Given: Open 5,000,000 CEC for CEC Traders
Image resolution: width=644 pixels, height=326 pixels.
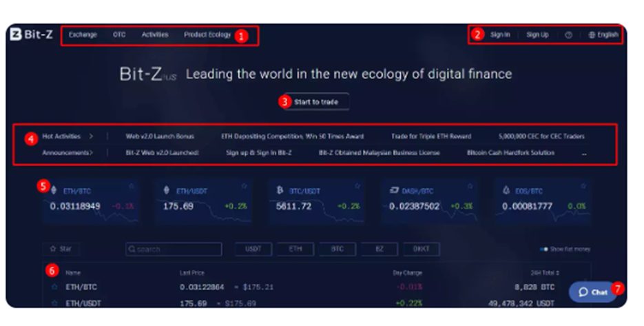Looking at the screenshot, I should coord(541,136).
